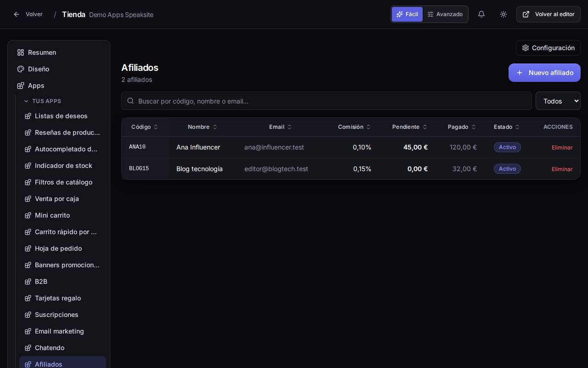Click the Suscripciones app icon
This screenshot has height=368, width=588.
(x=28, y=315)
